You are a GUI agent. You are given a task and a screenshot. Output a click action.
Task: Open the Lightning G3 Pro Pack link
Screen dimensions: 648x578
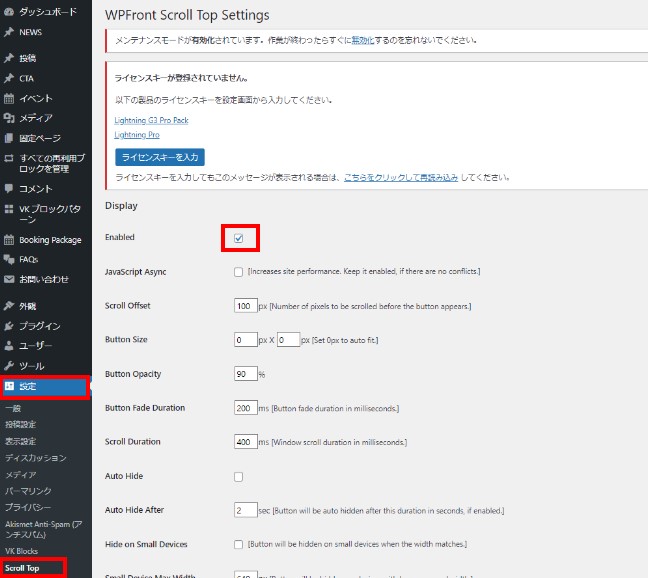(149, 119)
